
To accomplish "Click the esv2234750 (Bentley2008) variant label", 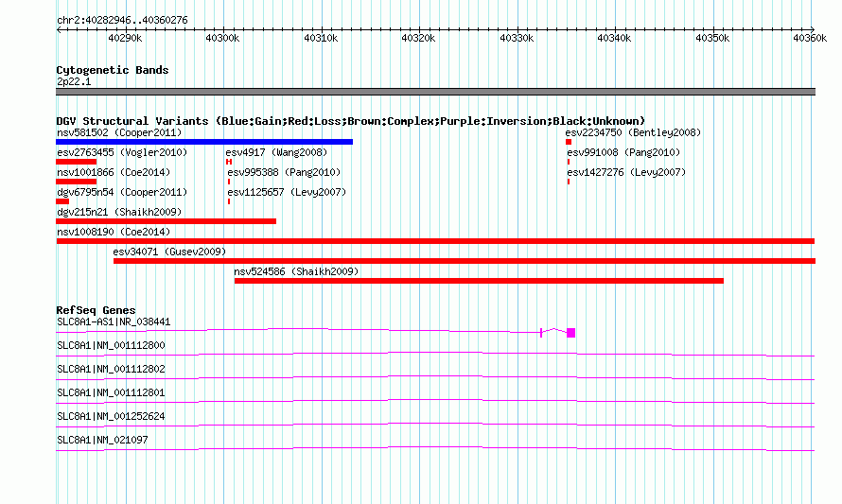I will [633, 132].
